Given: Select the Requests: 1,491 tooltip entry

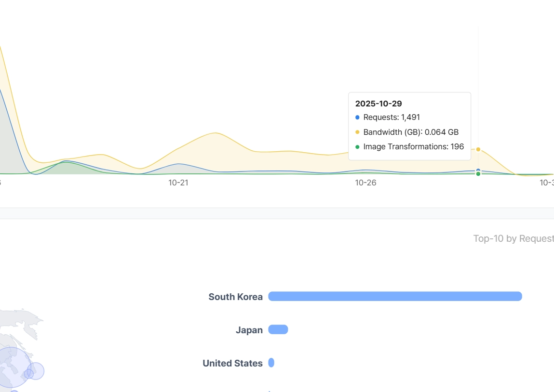Looking at the screenshot, I should coord(392,118).
